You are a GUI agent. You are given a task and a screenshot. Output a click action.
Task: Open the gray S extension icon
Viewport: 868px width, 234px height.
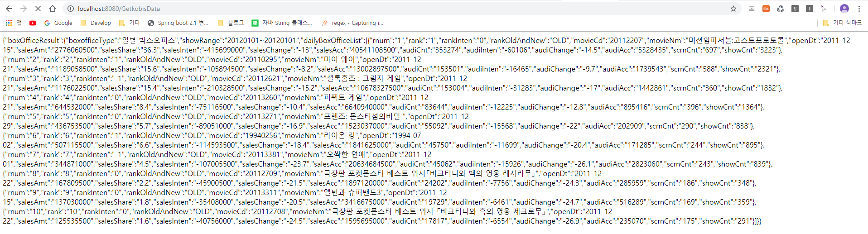click(795, 9)
